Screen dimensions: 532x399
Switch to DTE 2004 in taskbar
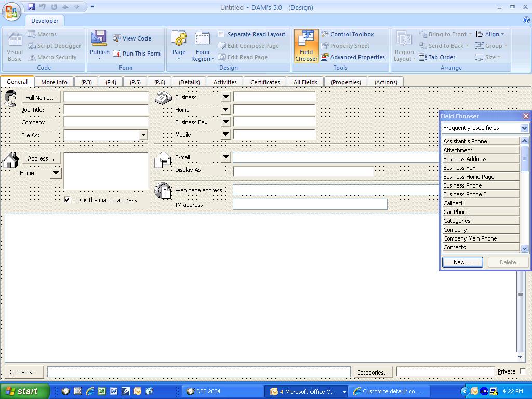tap(223, 391)
